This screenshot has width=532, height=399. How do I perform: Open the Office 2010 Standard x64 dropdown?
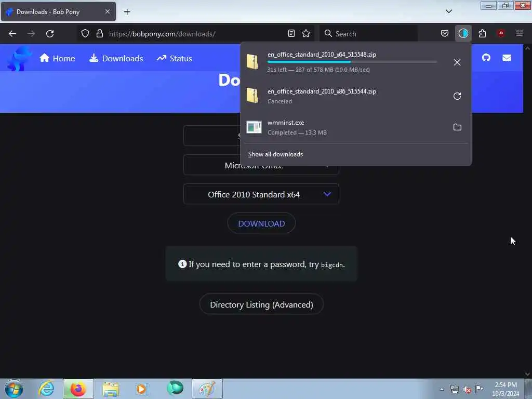261,194
